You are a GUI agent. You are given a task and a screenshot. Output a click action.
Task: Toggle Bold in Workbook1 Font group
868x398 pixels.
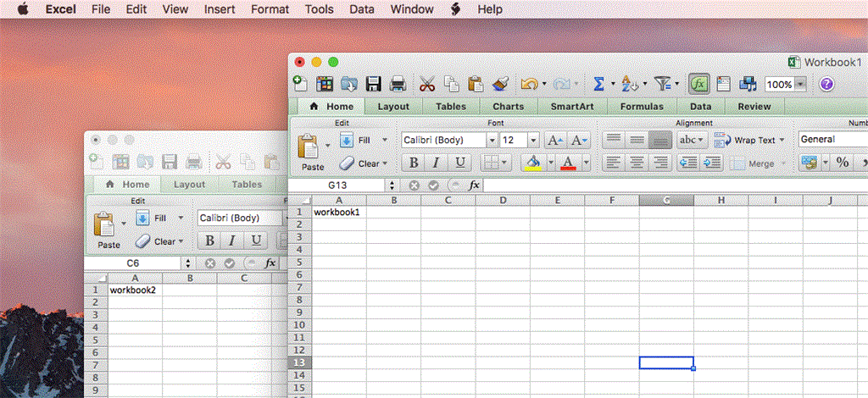[x=413, y=163]
